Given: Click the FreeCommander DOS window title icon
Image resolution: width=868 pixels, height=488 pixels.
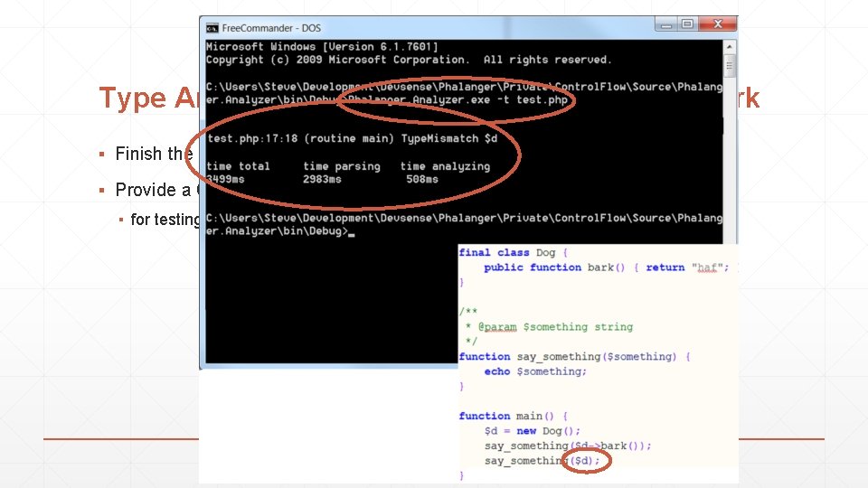Looking at the screenshot, I should click(212, 28).
